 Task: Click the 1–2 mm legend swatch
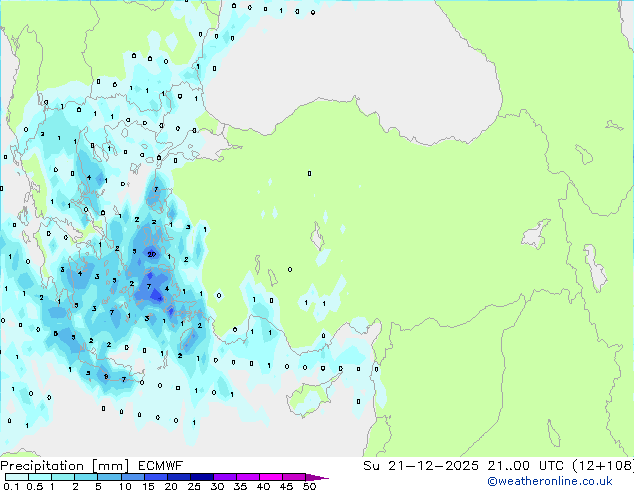tap(63, 477)
